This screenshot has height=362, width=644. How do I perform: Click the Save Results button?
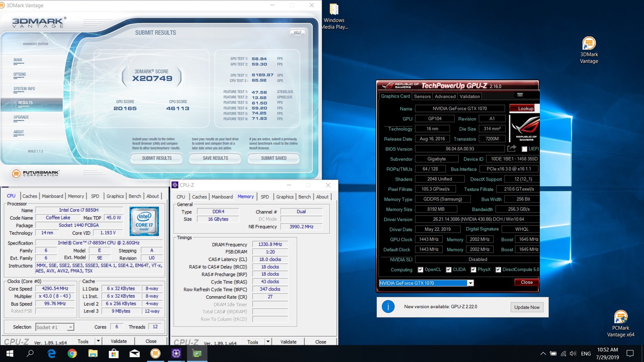point(215,158)
